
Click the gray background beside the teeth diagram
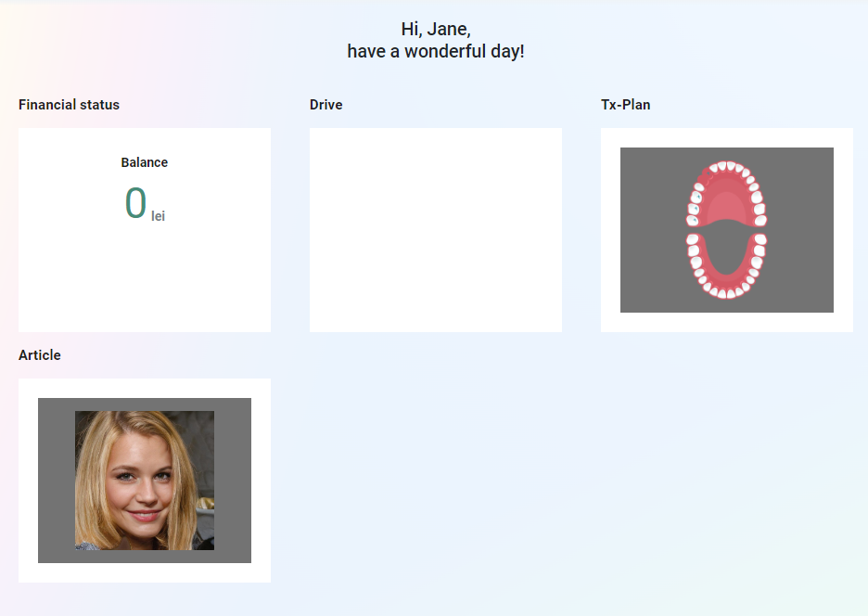pos(649,229)
